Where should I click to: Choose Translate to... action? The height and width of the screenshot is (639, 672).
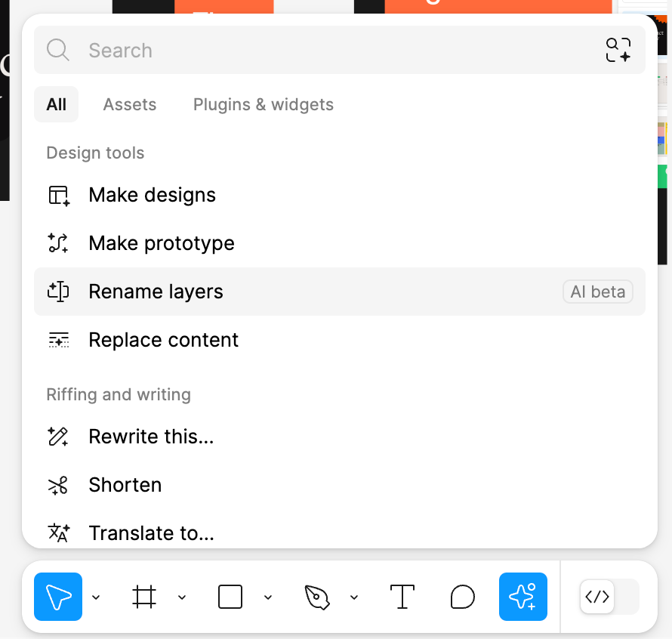click(x=340, y=533)
